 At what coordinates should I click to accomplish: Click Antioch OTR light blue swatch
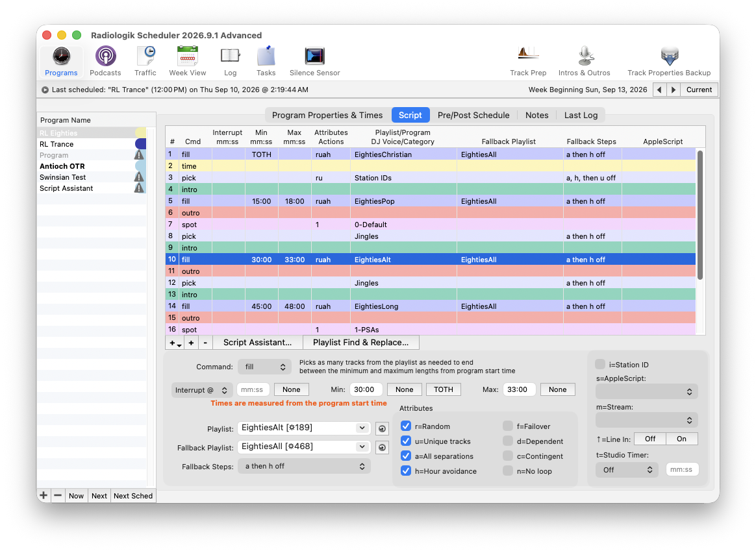[x=140, y=166]
